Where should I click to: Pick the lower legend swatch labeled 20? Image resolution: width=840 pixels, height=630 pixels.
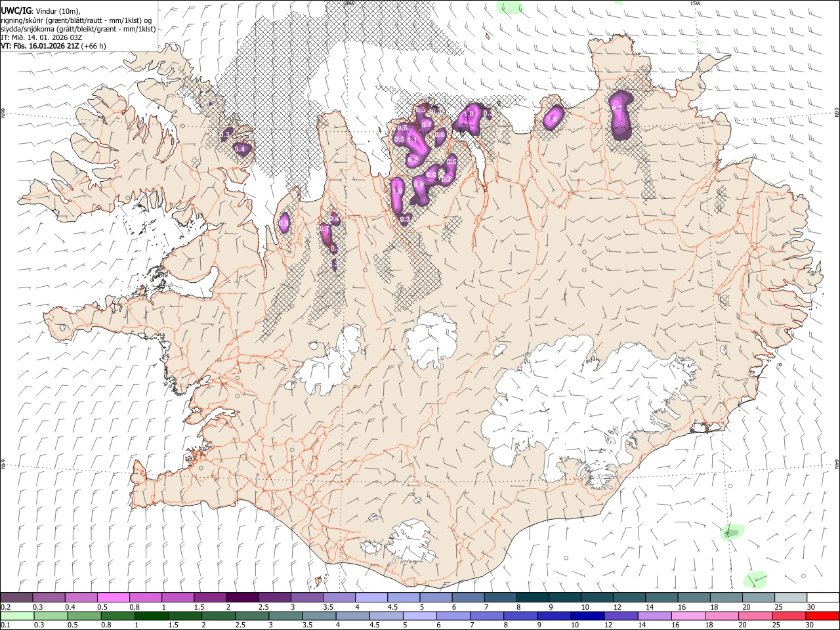tap(756, 616)
